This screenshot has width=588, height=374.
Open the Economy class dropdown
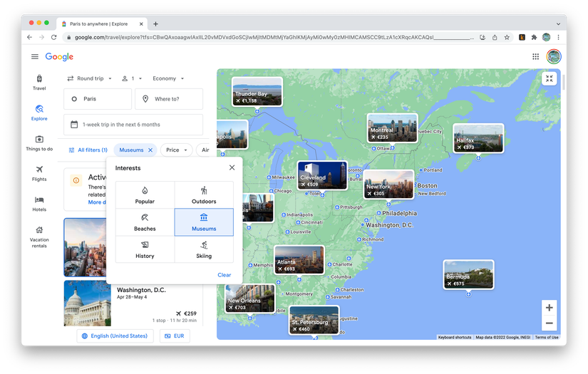(x=168, y=78)
